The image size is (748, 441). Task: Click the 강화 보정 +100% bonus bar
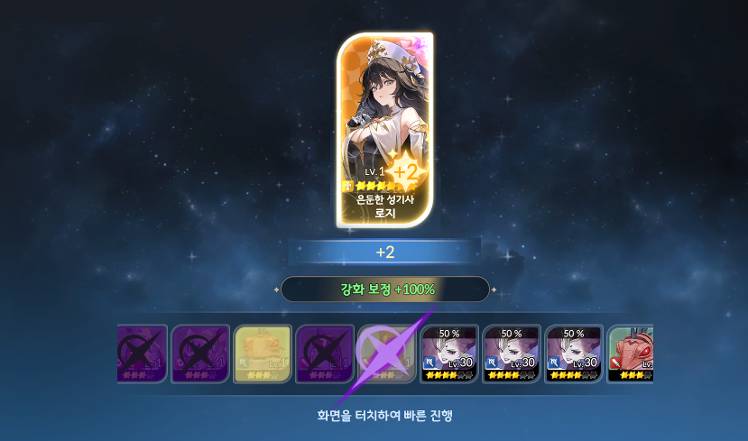pyautogui.click(x=385, y=289)
